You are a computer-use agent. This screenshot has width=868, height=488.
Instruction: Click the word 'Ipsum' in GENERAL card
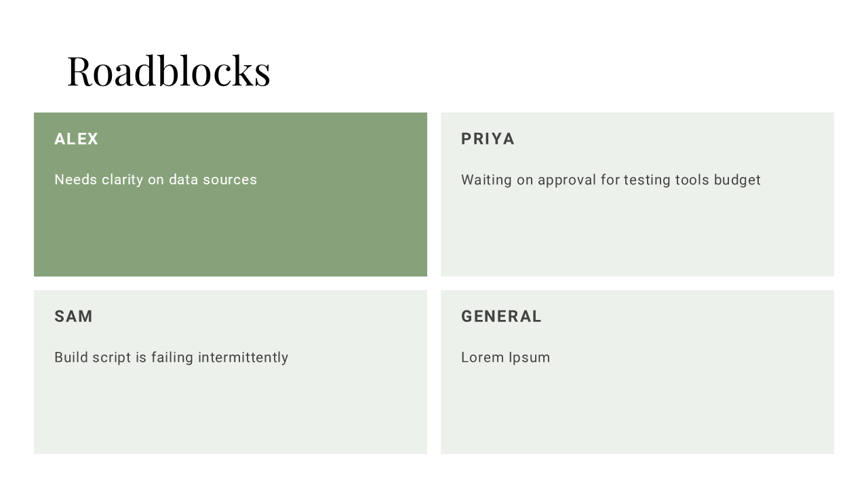[530, 358]
